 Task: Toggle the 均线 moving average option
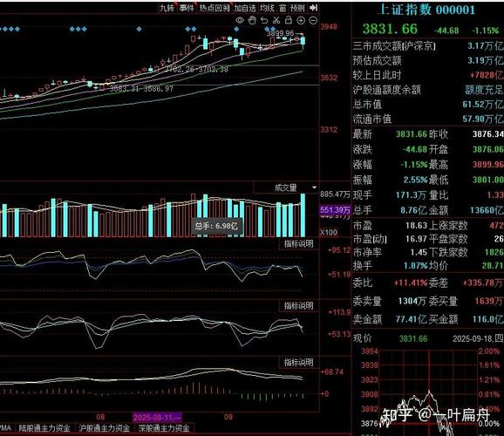(x=267, y=8)
